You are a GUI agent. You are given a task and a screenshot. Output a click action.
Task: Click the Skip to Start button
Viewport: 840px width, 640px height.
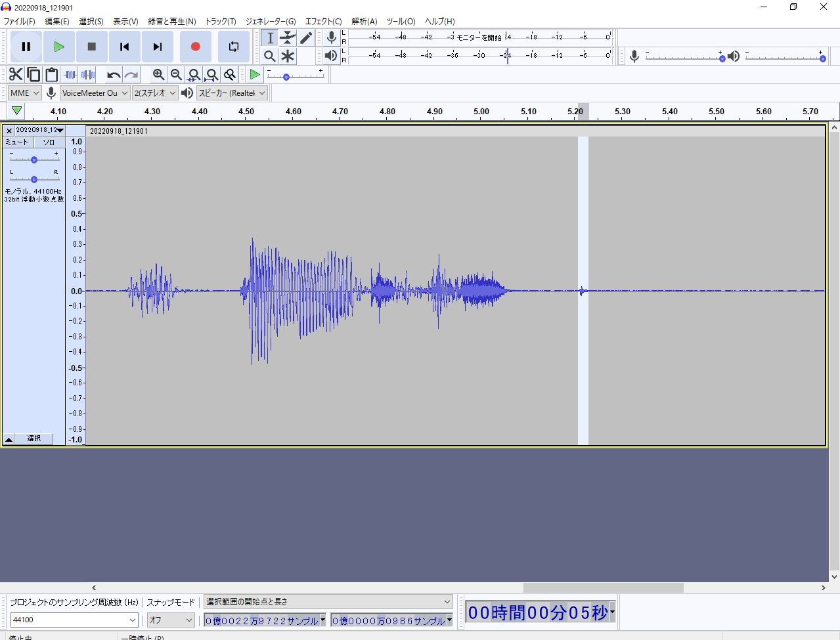[x=124, y=47]
